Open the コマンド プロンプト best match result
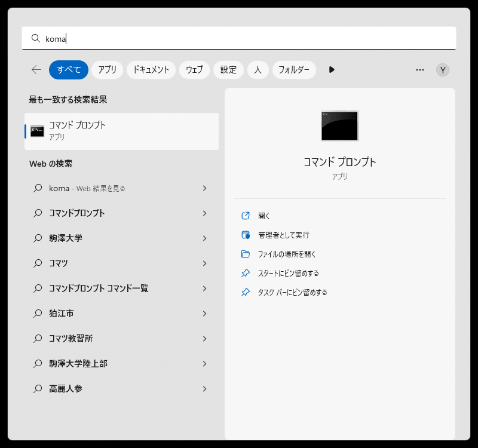Viewport: 478px width, 448px height. point(122,131)
